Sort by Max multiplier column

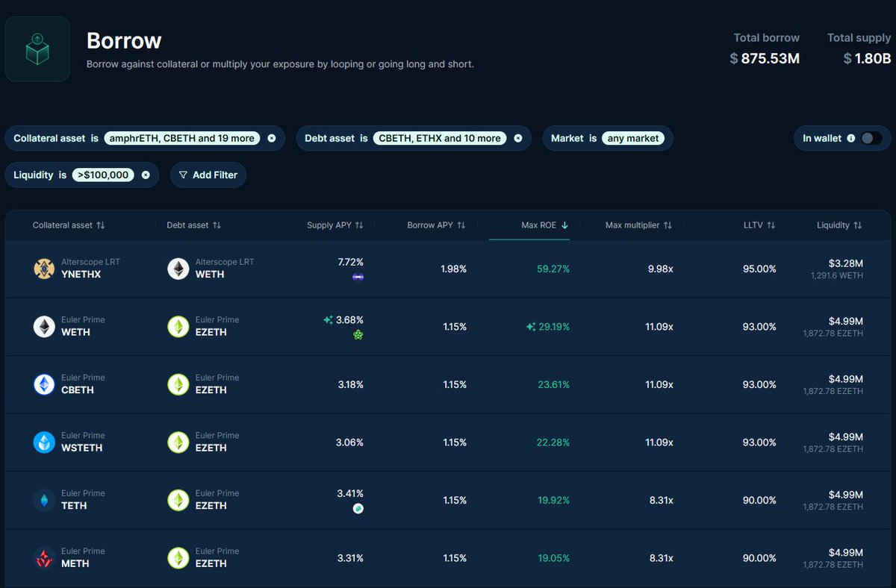tap(639, 225)
